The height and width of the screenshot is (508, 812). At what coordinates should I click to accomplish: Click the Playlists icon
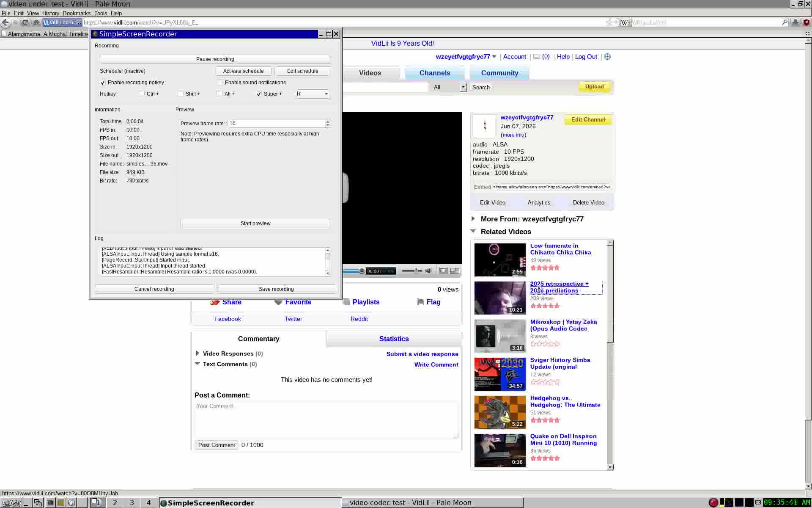point(346,302)
